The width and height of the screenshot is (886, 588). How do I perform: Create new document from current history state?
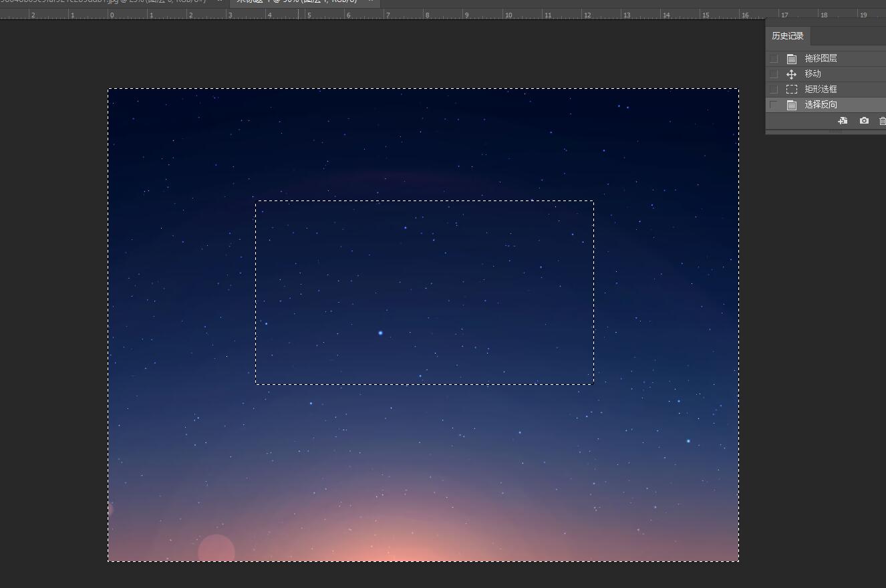[843, 121]
